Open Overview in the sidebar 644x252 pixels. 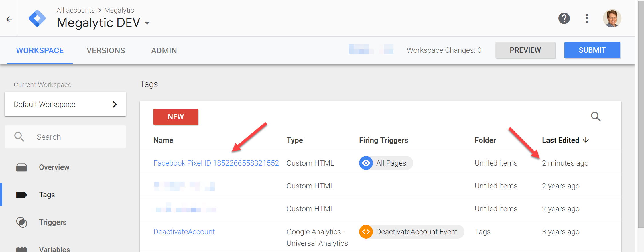tap(54, 167)
